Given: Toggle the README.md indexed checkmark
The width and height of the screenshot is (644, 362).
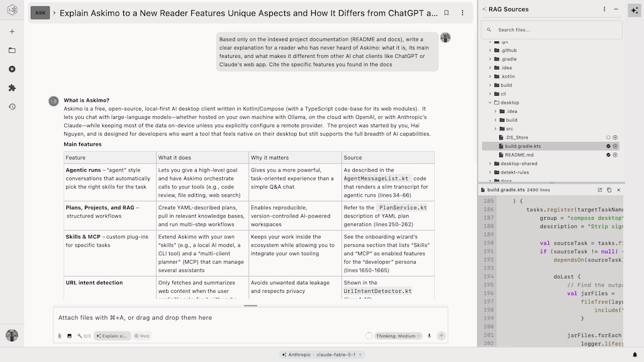Looking at the screenshot, I should point(608,155).
